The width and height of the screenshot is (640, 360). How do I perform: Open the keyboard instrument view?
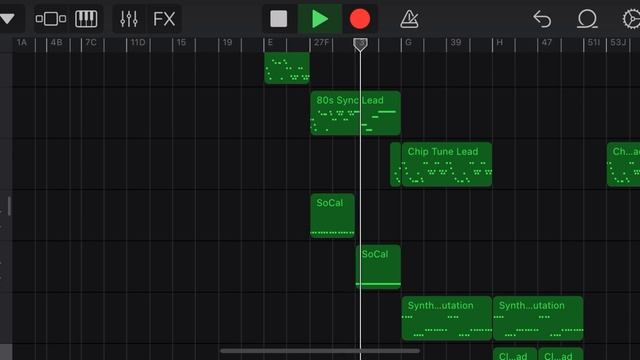click(86, 19)
